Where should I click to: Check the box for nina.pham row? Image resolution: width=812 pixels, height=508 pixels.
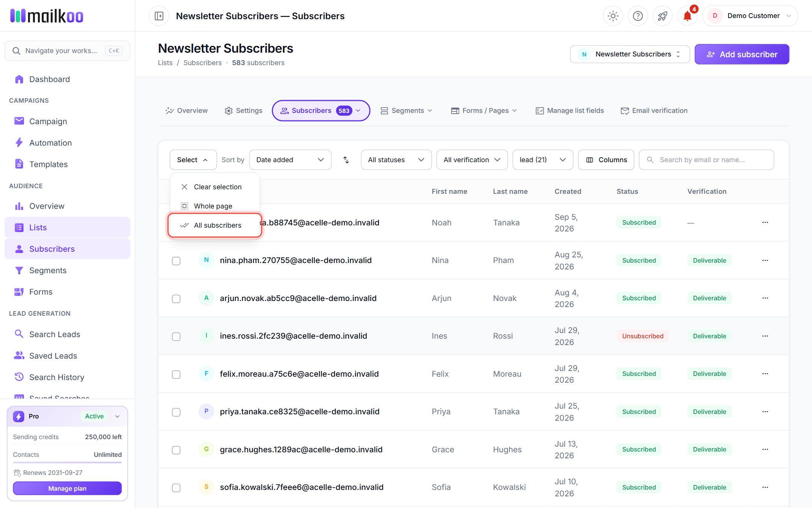point(176,261)
